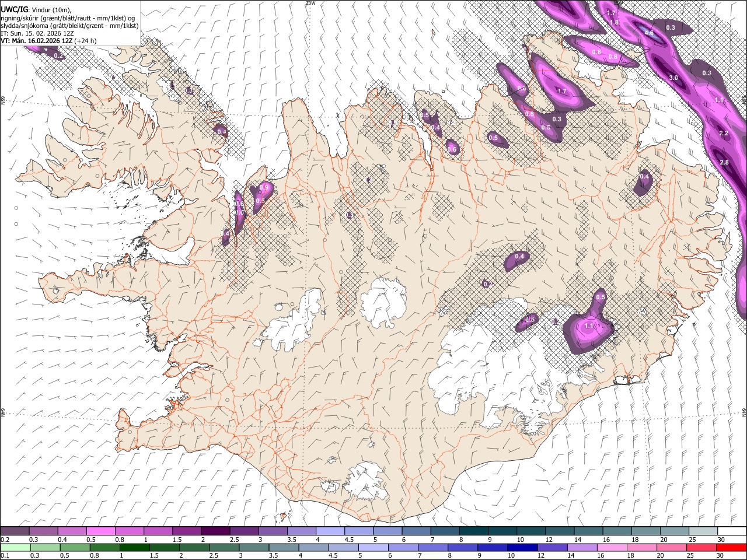Pick the white upper legend swatch after 30
Screen dimensions: 747x560
click(732, 531)
